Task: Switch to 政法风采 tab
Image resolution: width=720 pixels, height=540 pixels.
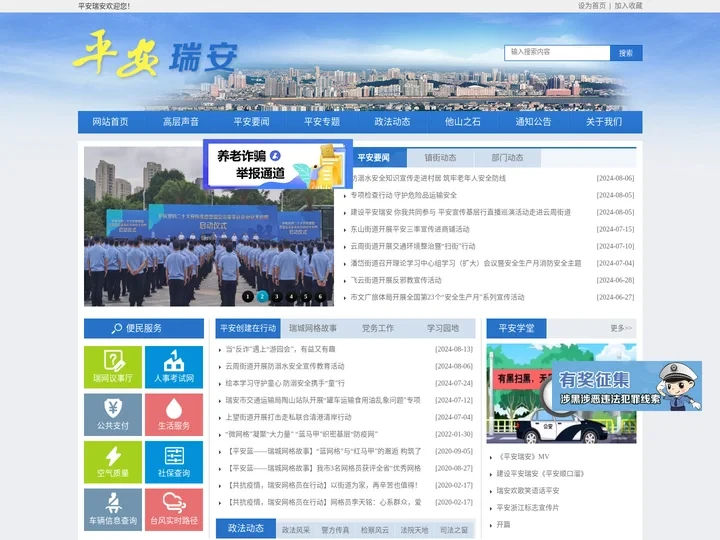Action: click(x=296, y=530)
